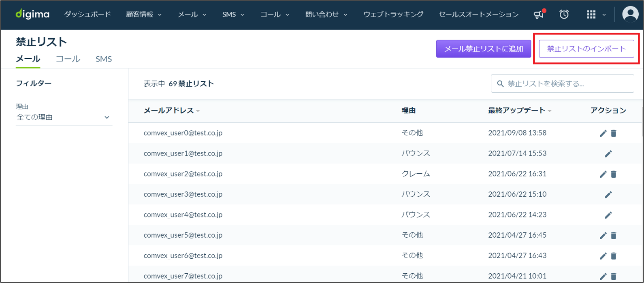Open the megaphone announcements icon
644x283 pixels.
click(x=539, y=14)
